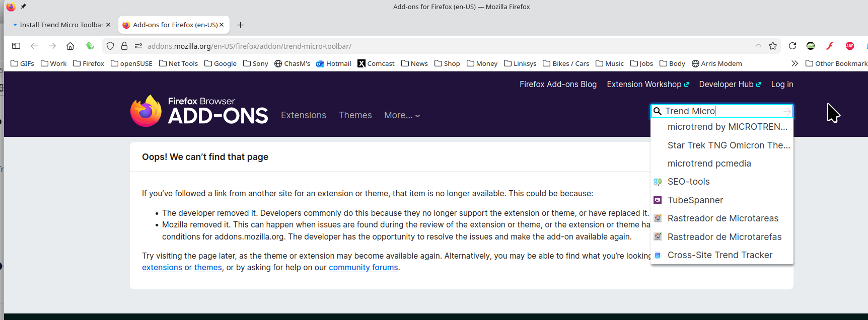Show site security padlock info
Image resolution: width=868 pixels, height=320 pixels.
(x=124, y=46)
